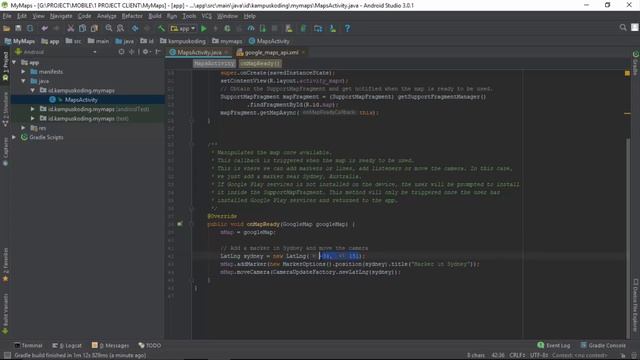Click the Scroll from Source target icon
The height and width of the screenshot is (360, 640).
coord(121,52)
